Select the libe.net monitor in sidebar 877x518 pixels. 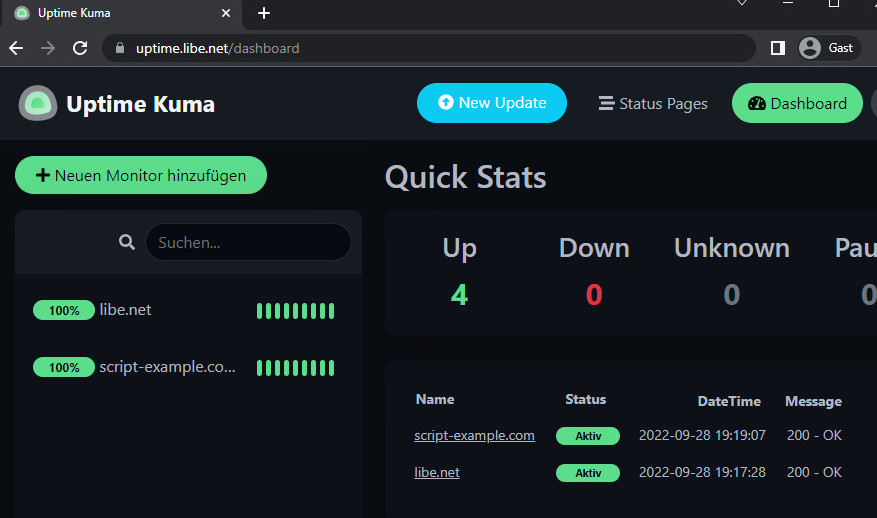click(126, 310)
